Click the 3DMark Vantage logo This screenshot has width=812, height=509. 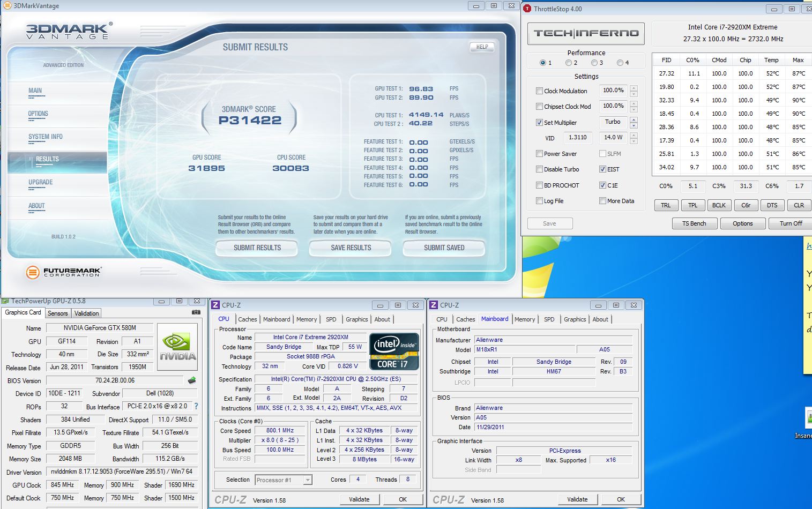click(69, 31)
